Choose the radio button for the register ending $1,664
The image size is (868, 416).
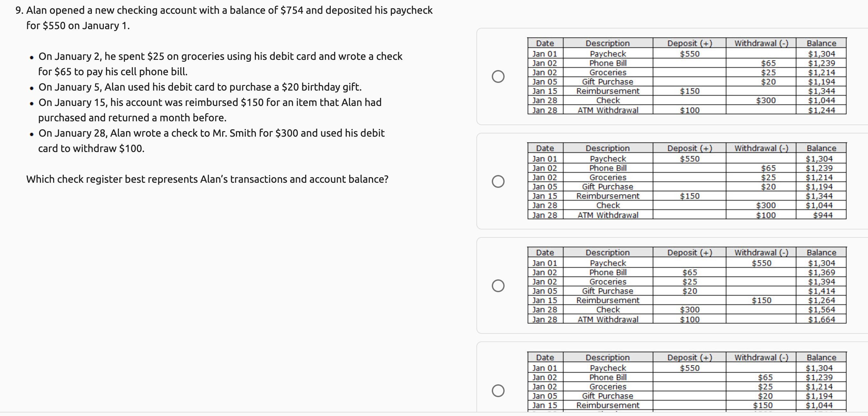498,286
